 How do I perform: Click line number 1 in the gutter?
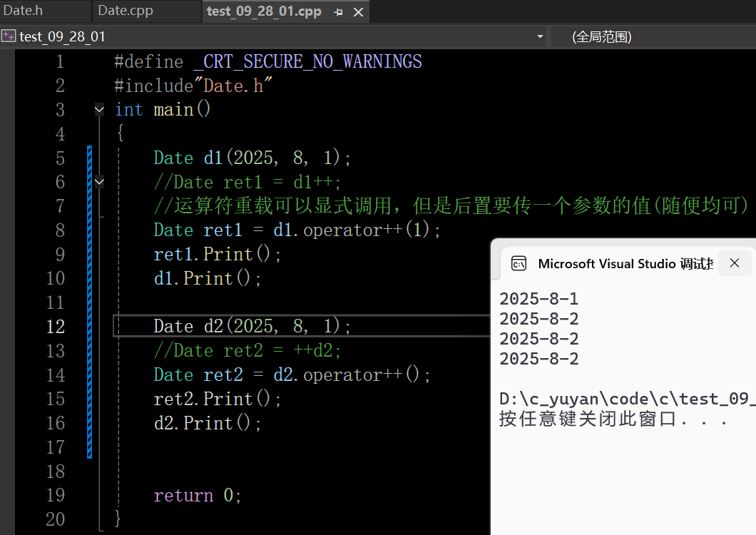pyautogui.click(x=60, y=62)
